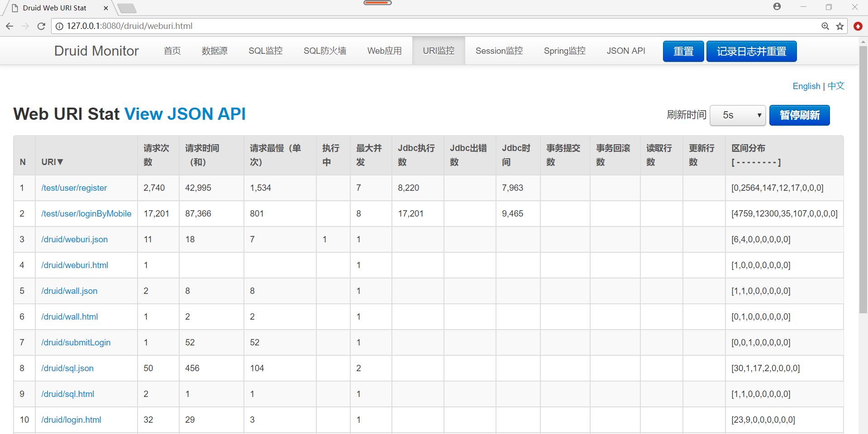Open the 首页 menu item
This screenshot has height=434, width=868.
point(172,51)
